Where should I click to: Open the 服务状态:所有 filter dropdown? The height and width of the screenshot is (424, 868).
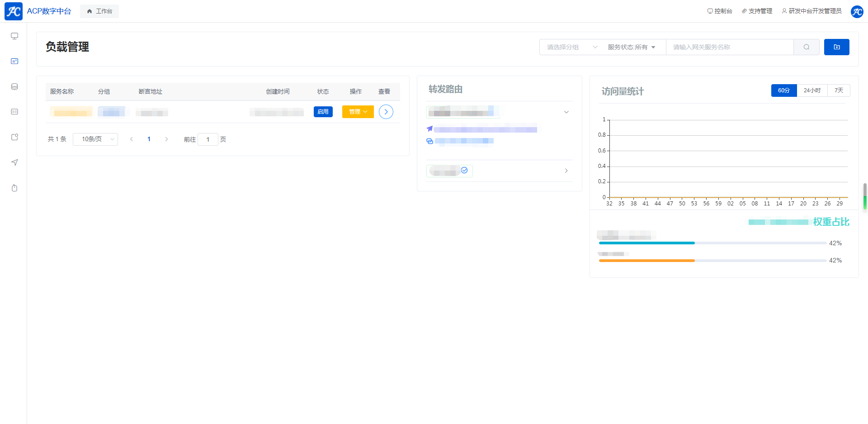click(x=631, y=47)
